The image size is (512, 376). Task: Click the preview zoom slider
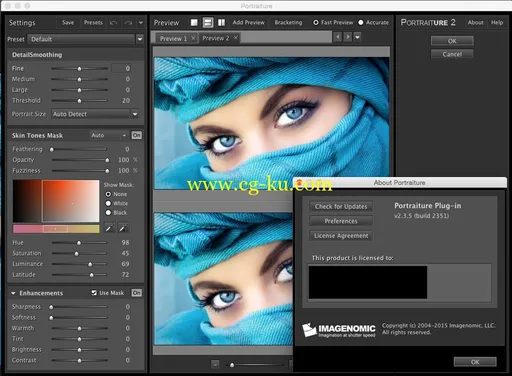(256, 365)
